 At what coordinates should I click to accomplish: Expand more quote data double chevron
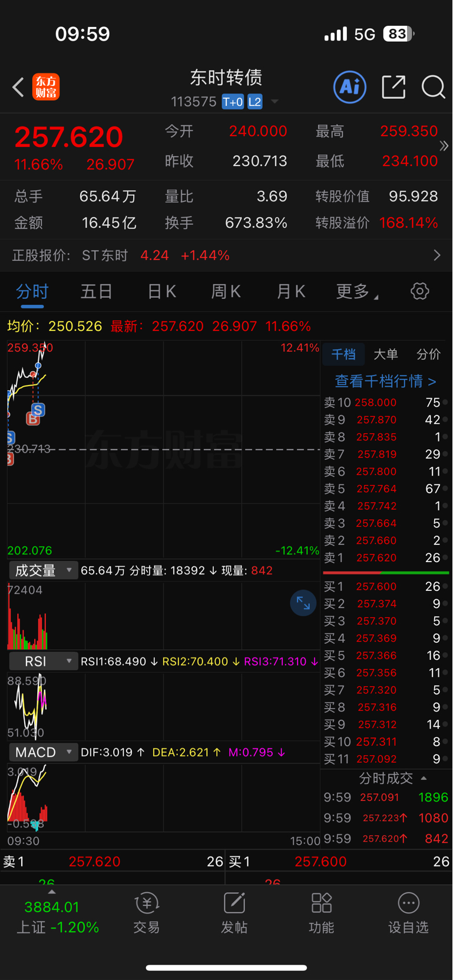tap(444, 145)
